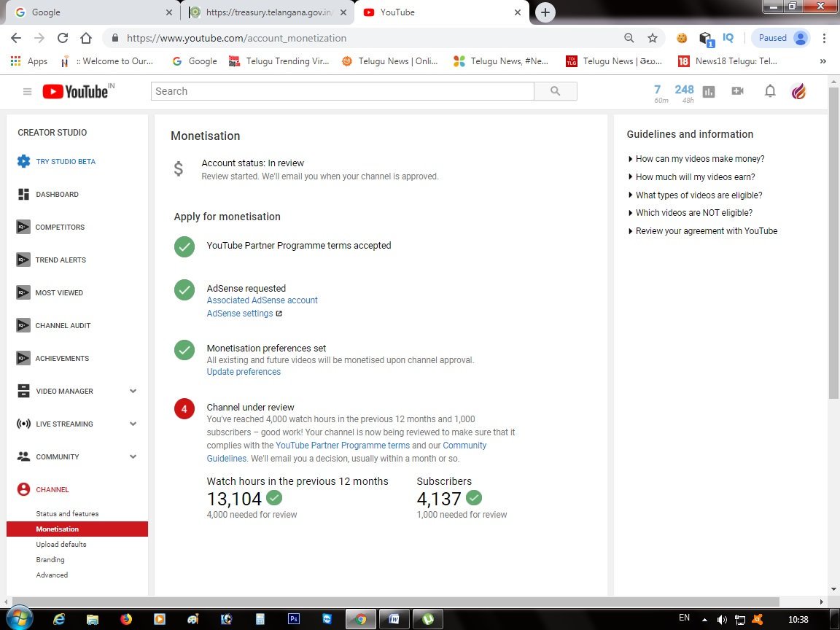Show more bookmarks chevron
Screen dimensions: 840x630
click(822, 61)
